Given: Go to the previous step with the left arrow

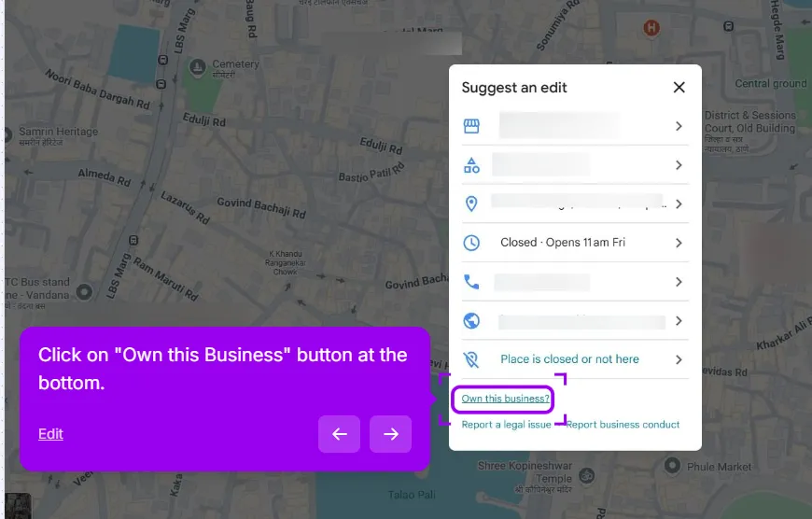Looking at the screenshot, I should [339, 434].
